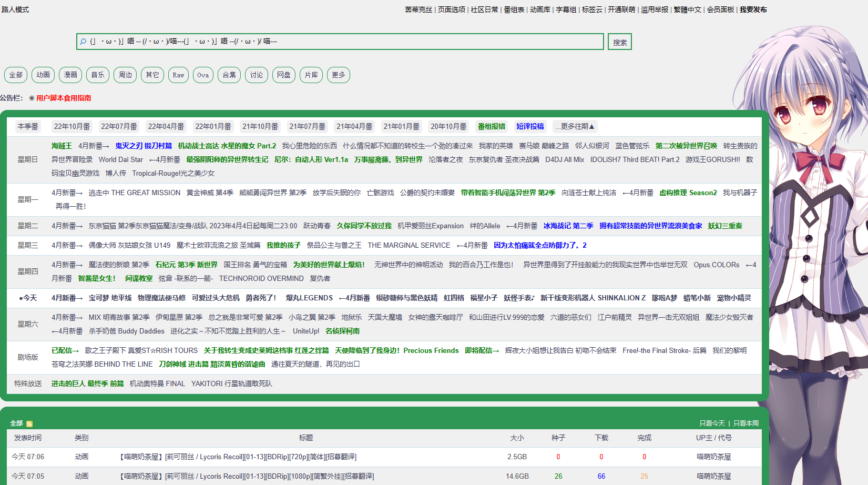
Task: Click the 虚构推理 Season2 link
Action: click(x=688, y=193)
